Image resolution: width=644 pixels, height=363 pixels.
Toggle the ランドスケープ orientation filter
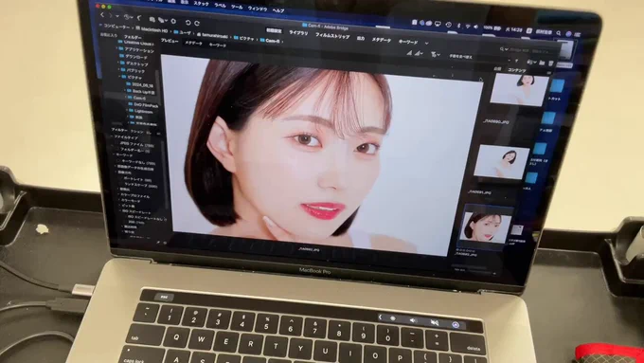141,186
